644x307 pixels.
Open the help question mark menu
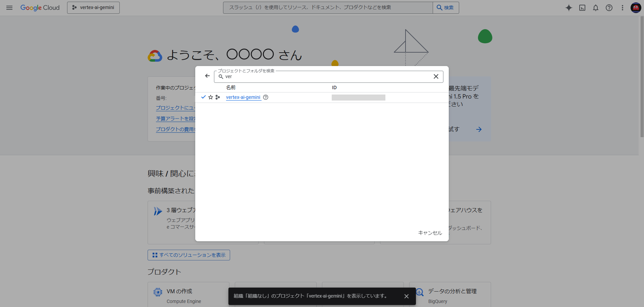[x=609, y=8]
